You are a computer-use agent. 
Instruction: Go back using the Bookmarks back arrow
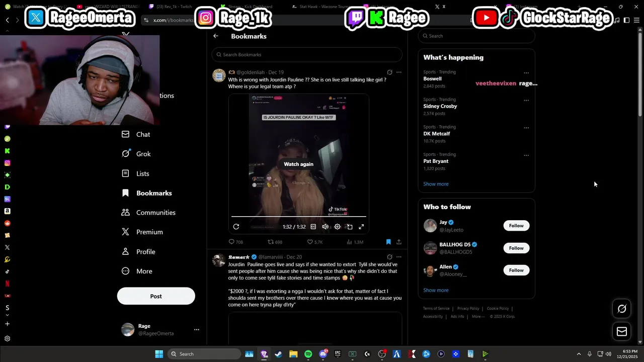pos(216,36)
